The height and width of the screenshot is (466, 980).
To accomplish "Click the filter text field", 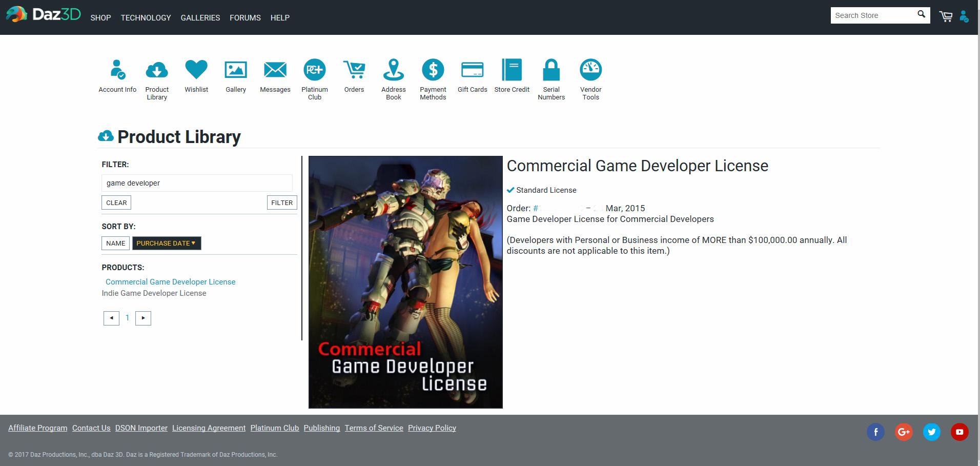I will coord(197,183).
